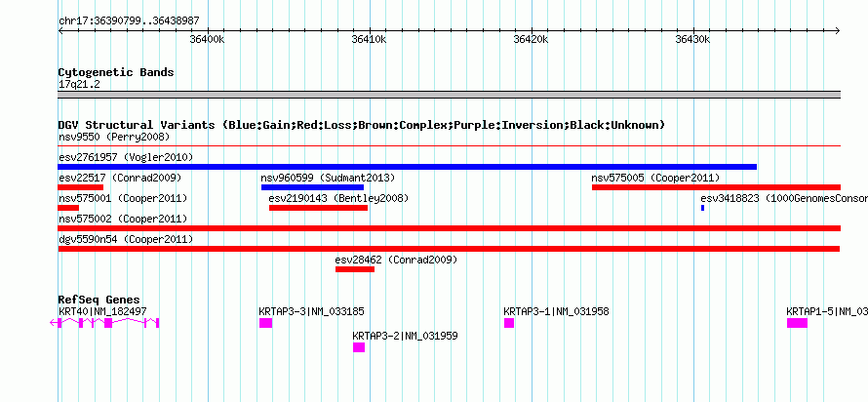Click the chr17:36390799..36438987 coordinate label
Screen dimensions: 868x402
coord(129,21)
